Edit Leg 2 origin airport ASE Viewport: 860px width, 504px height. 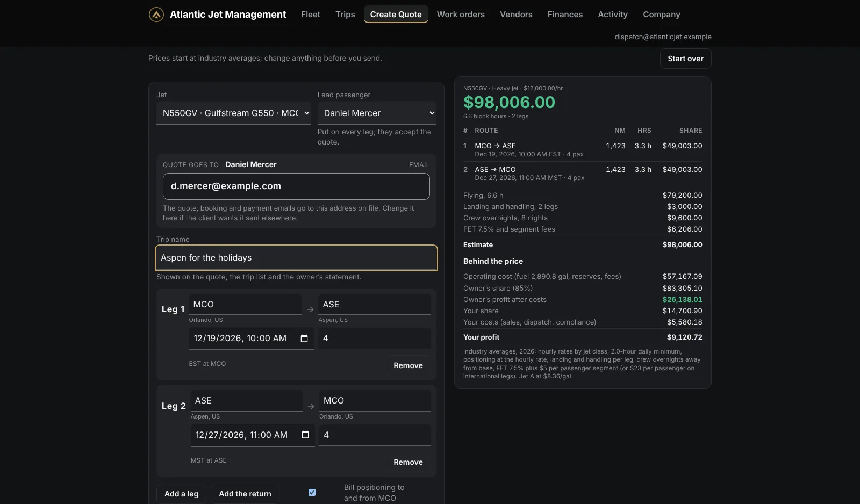pos(246,401)
